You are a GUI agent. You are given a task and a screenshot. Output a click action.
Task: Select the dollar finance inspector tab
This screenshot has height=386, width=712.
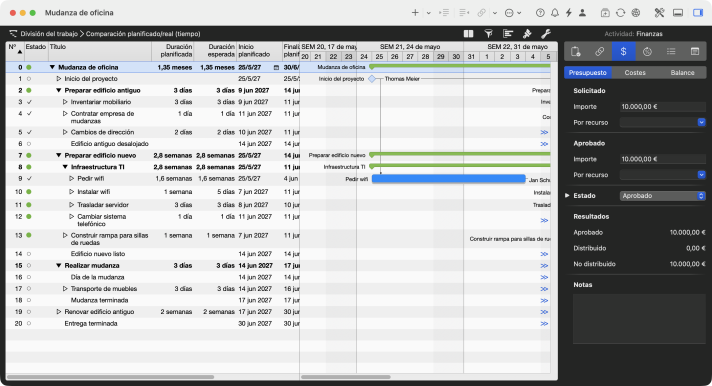(x=623, y=51)
